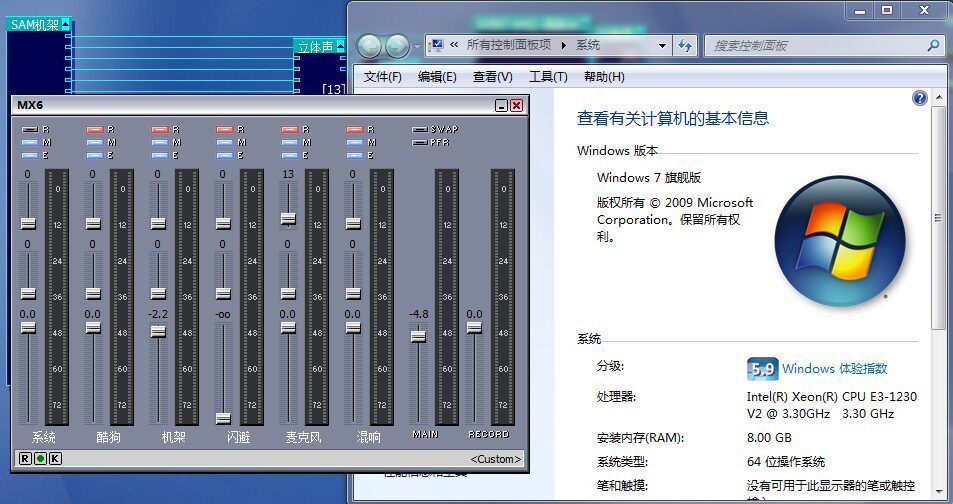Click the 机架 channel fader at -2.2
The width and height of the screenshot is (953, 504).
(158, 331)
